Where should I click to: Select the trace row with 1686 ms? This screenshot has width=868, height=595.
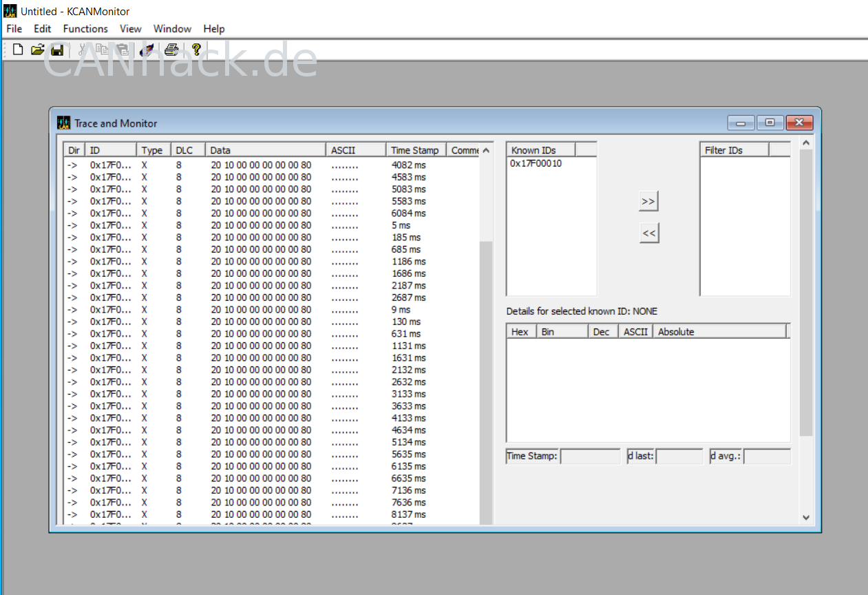[271, 273]
